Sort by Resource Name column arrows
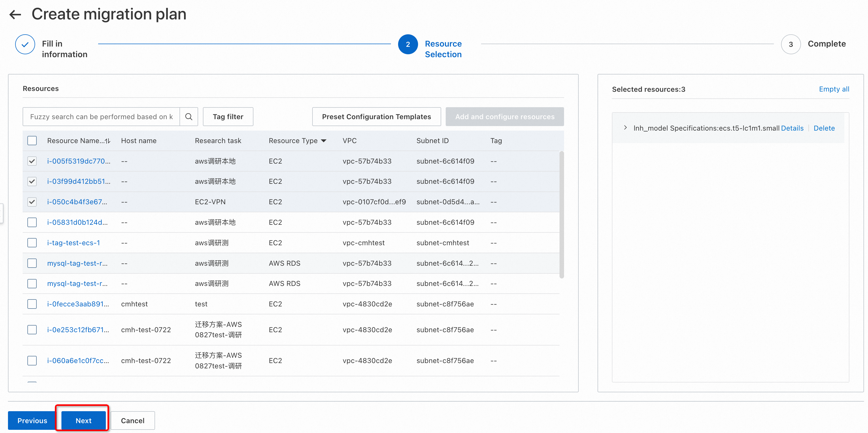868x433 pixels. (107, 141)
